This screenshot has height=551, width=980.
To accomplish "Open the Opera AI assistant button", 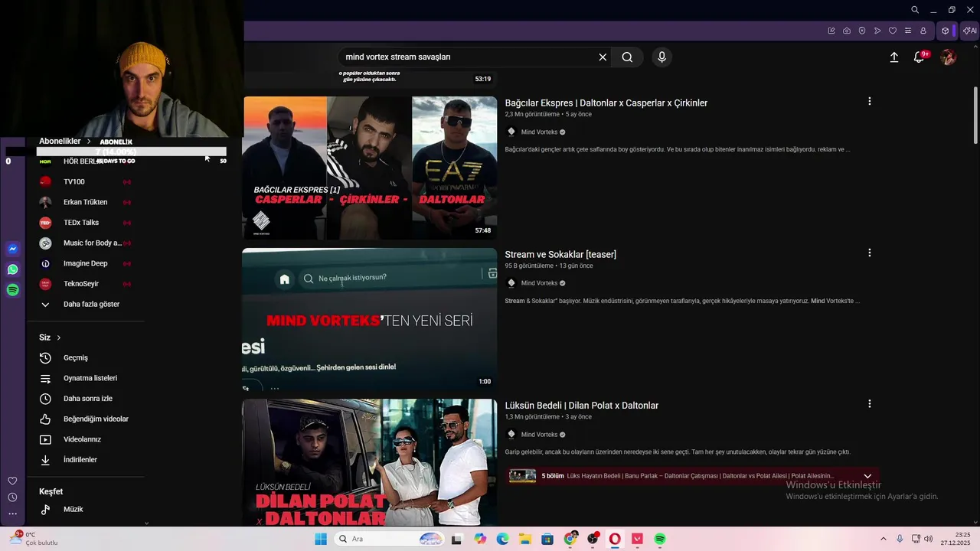I will tap(969, 31).
